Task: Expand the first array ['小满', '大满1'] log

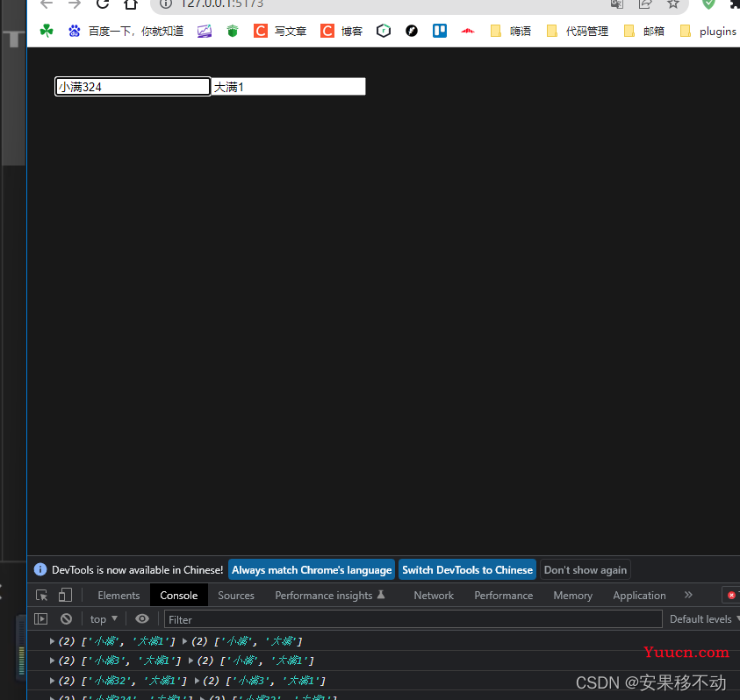Action: coord(52,641)
